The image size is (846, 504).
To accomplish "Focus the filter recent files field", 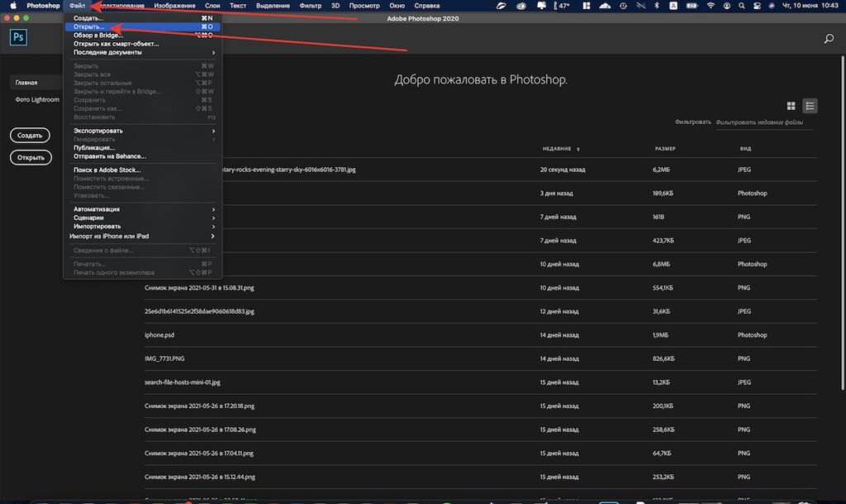I will click(763, 122).
